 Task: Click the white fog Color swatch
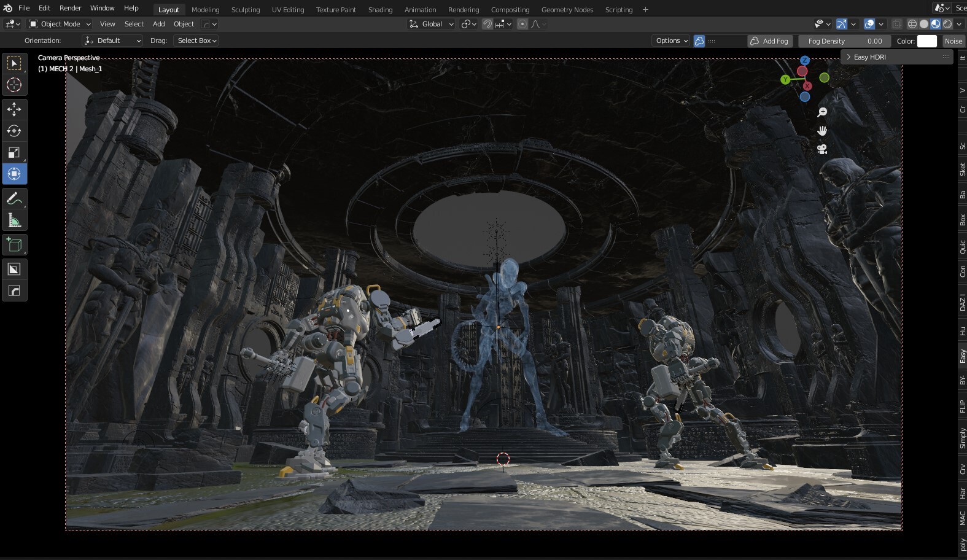926,41
